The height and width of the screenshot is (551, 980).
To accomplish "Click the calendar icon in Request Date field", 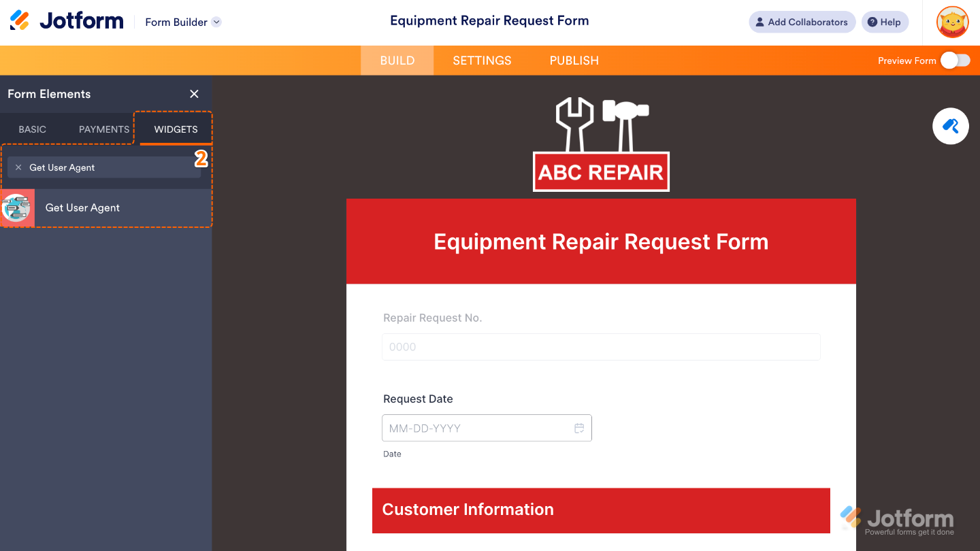I will click(579, 428).
